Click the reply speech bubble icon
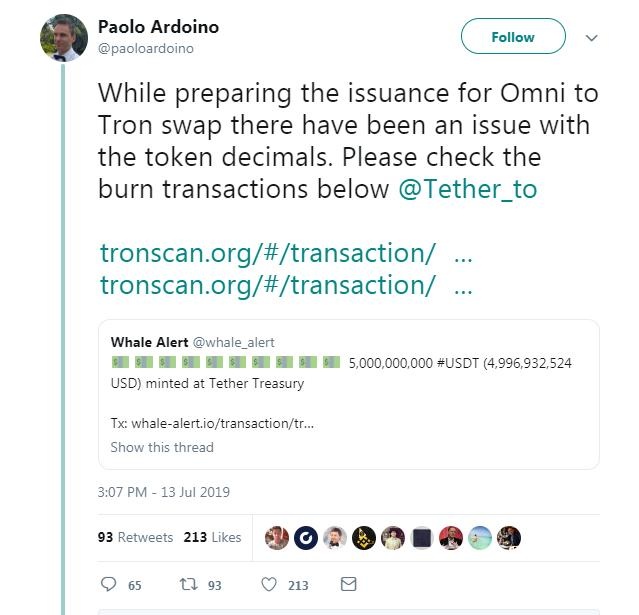 click(x=109, y=584)
